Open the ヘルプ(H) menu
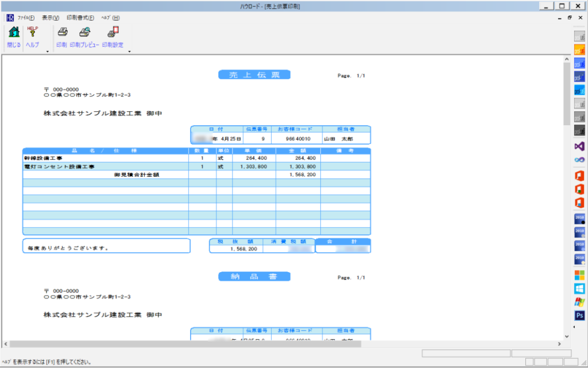The width and height of the screenshot is (588, 368). [x=110, y=18]
